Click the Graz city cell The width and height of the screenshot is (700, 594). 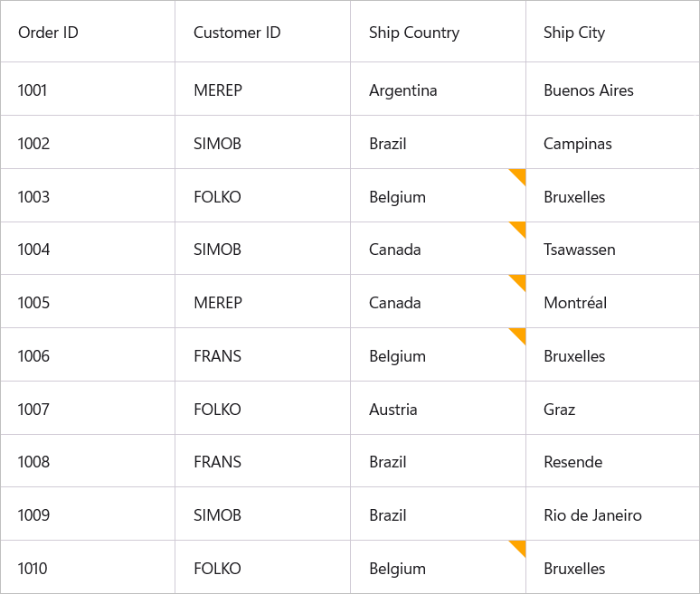click(x=560, y=410)
